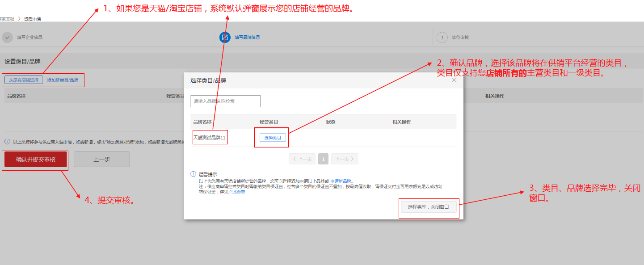Click the 上一步 button
This screenshot has height=265, width=644.
[101, 159]
